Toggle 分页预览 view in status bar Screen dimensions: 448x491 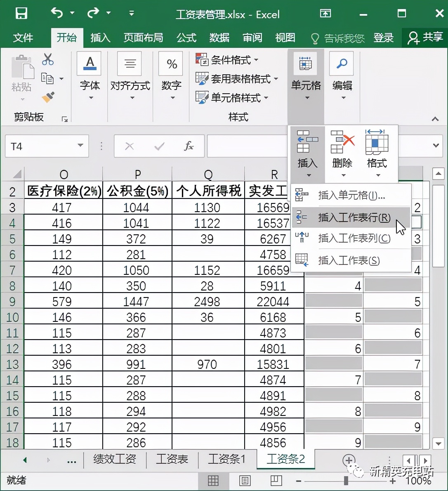(x=276, y=481)
